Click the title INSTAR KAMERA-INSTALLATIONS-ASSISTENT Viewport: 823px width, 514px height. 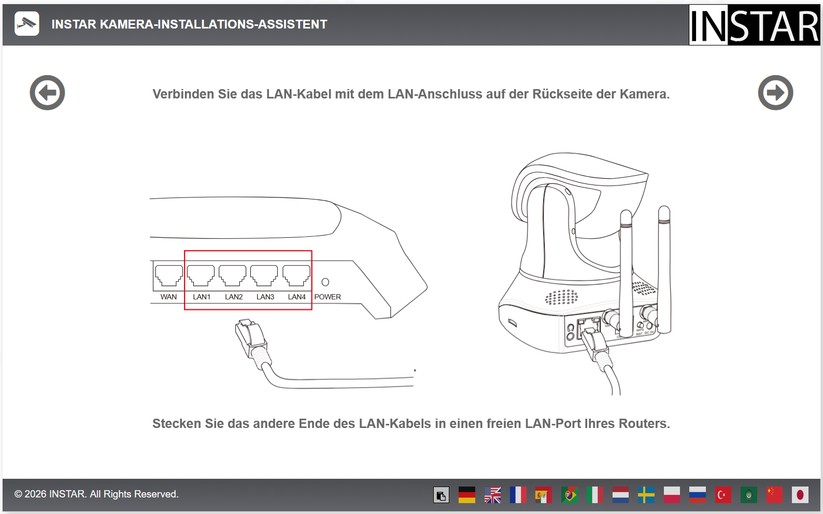coord(189,24)
